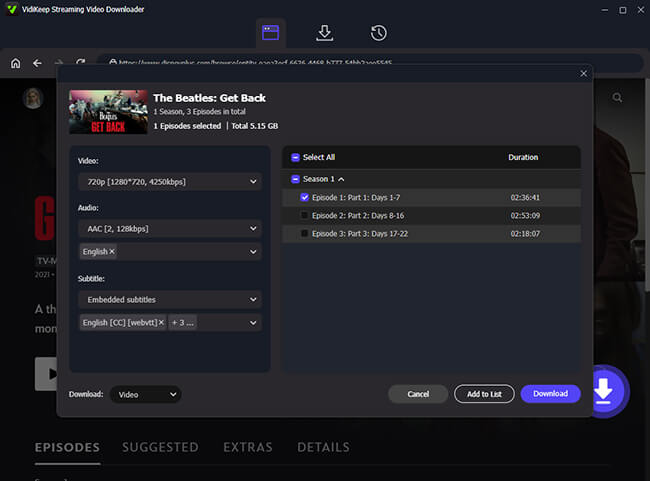Click the Get Back poster thumbnail
Viewport: 650px width, 481px height.
108,112
